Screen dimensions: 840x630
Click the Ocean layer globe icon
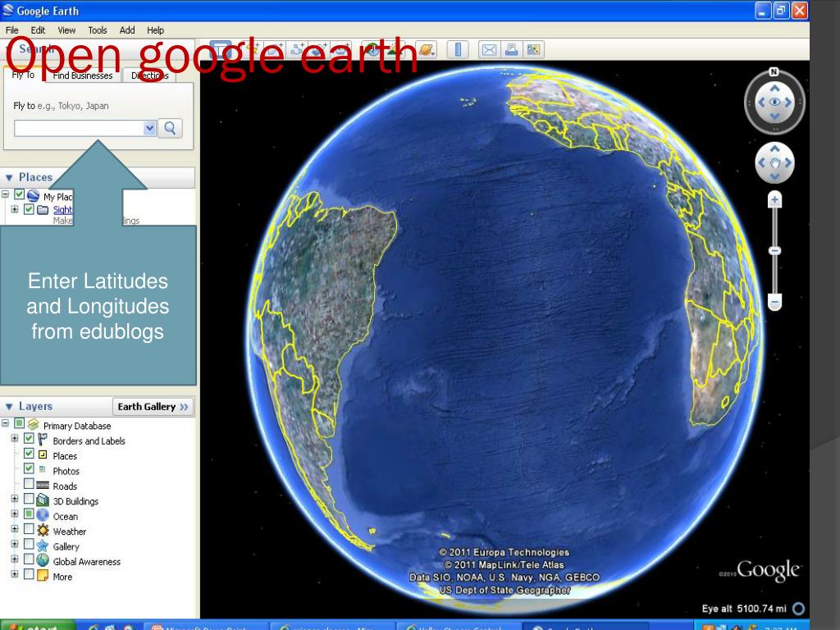43,515
